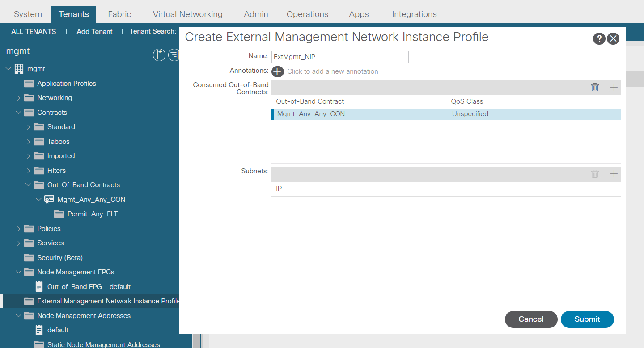Screen dimensions: 644x348
Task: Select Out-of-Band EPG - default item
Action: [89, 287]
